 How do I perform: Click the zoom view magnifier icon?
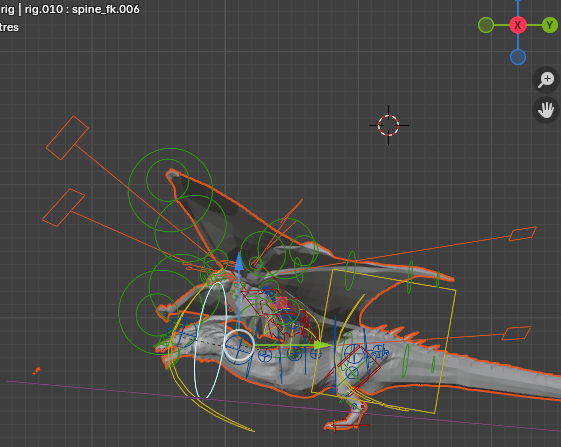546,79
